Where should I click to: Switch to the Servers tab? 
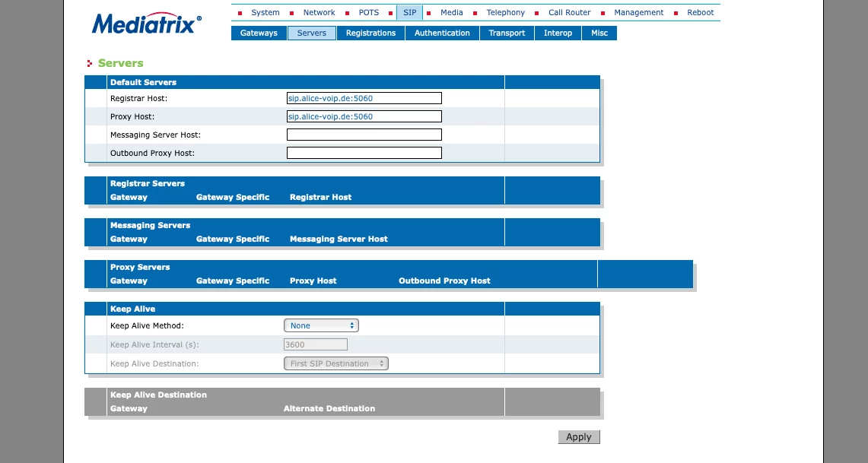pos(312,33)
